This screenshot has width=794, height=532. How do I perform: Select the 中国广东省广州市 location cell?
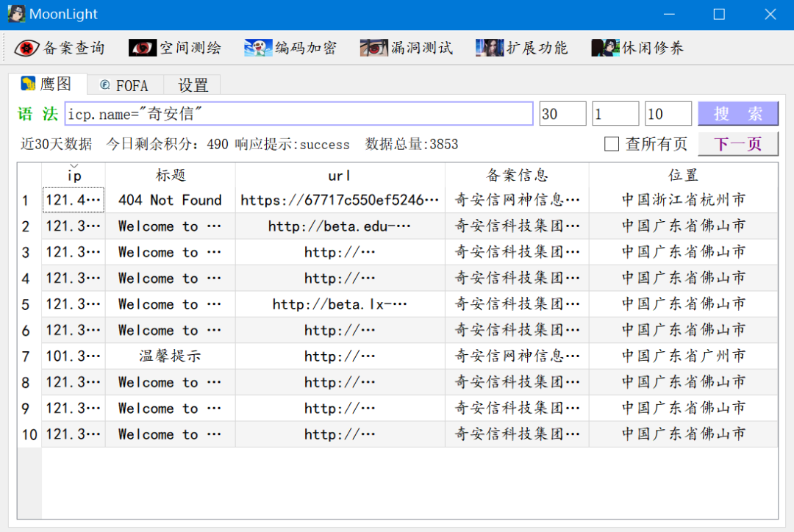(683, 356)
